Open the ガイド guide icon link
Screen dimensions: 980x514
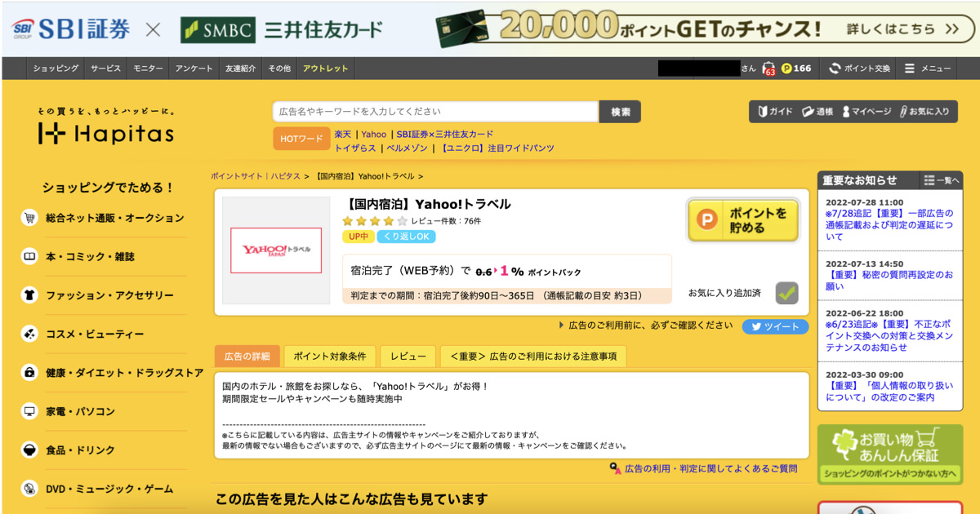(x=775, y=112)
